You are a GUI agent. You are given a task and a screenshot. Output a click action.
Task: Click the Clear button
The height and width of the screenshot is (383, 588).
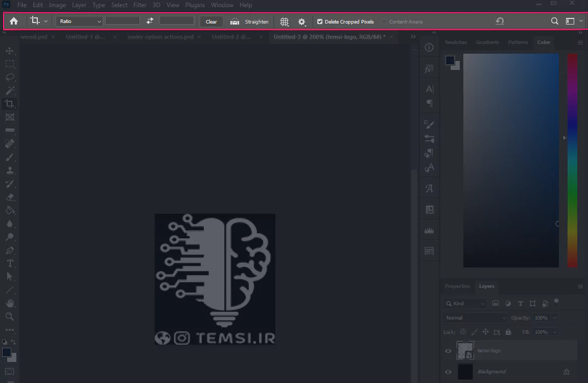click(x=211, y=22)
